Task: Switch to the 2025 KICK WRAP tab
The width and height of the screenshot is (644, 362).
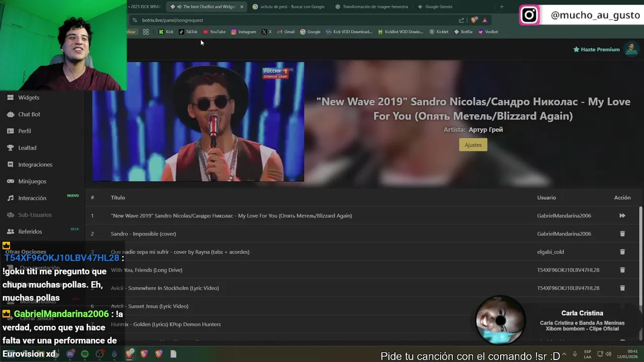Action: 144,7
